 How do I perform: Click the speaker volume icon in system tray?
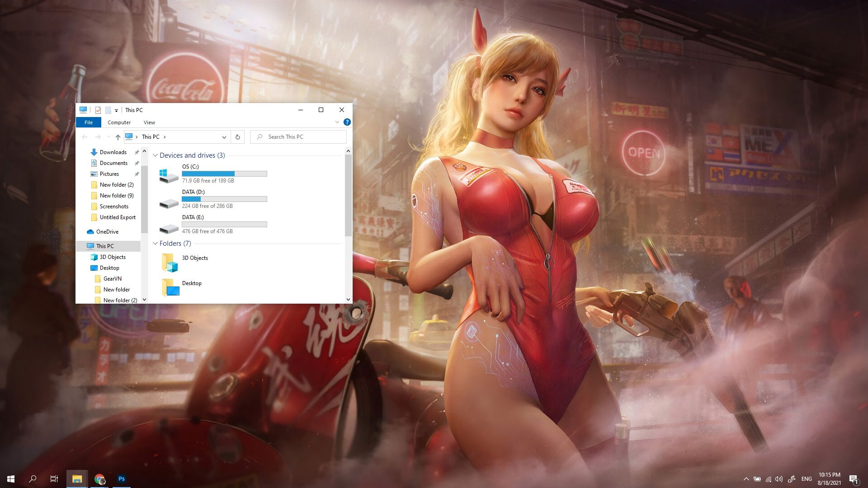pos(778,479)
